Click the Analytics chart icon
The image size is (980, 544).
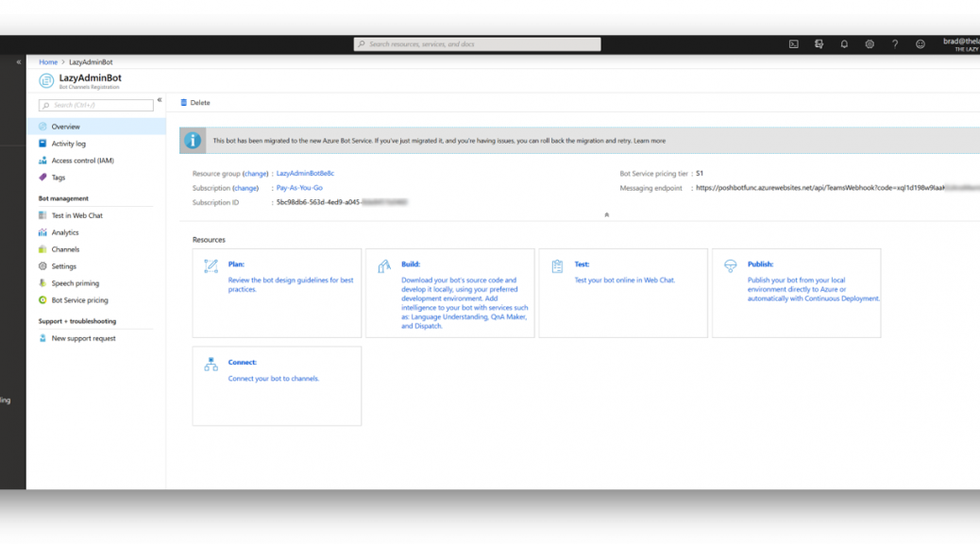point(42,232)
